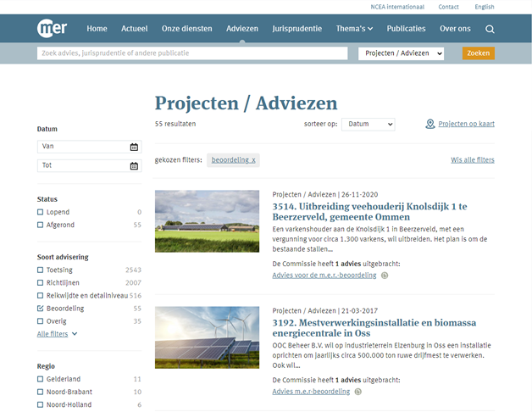
Task: Open the Publicaties menu item
Action: [x=406, y=29]
